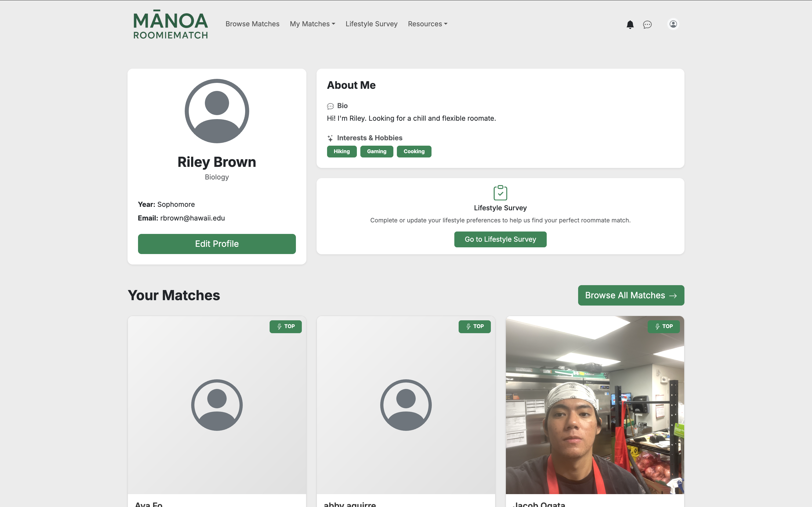Click Go to Lifestyle Survey button
Image resolution: width=812 pixels, height=507 pixels.
[500, 239]
